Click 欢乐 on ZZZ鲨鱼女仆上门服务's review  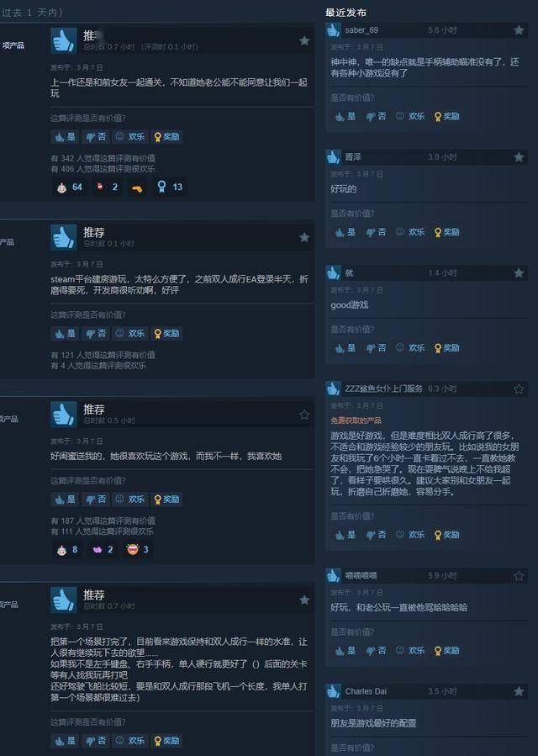[410, 535]
